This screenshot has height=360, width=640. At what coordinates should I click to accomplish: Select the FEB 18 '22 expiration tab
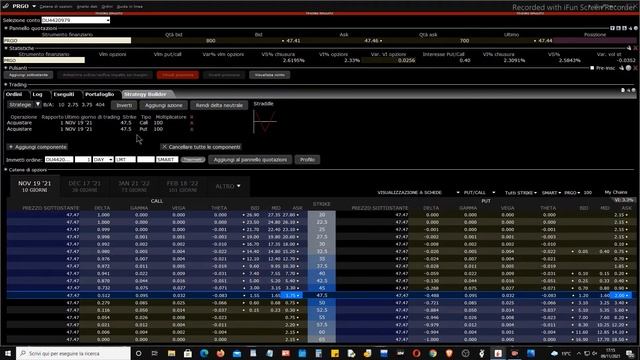click(x=182, y=186)
